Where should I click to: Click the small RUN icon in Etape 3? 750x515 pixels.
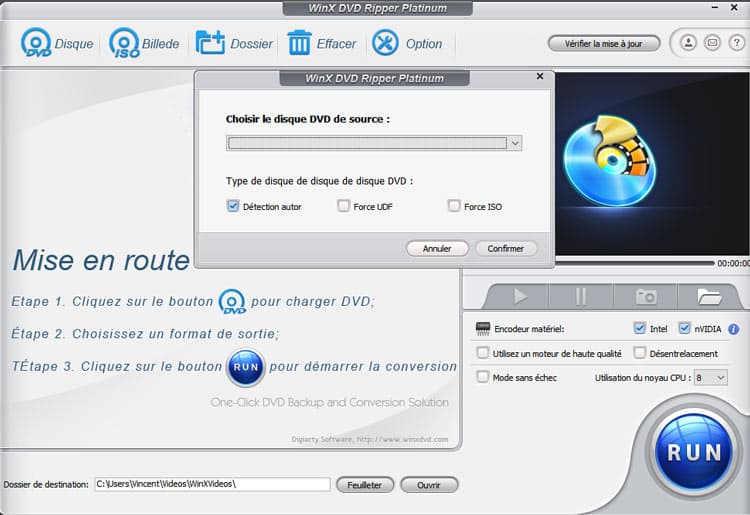coord(245,367)
